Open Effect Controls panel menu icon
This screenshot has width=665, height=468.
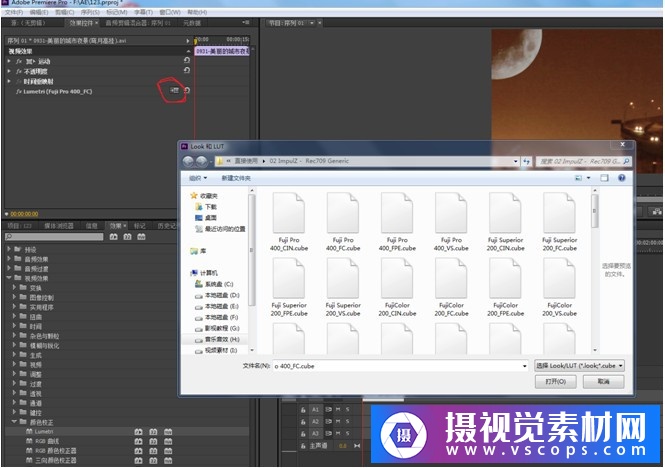(x=245, y=22)
